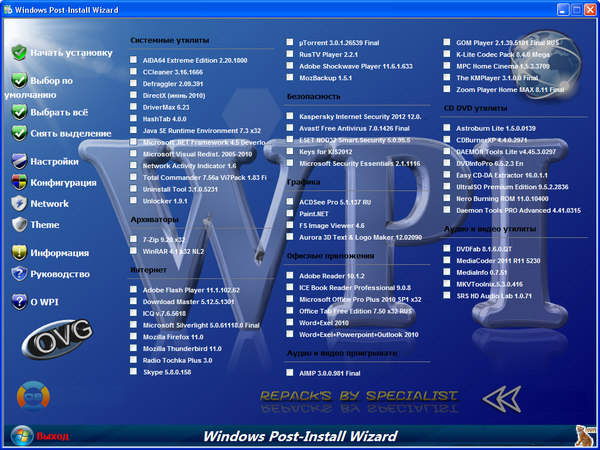Tick the DVDFab 8.1.6.0 QT checkbox
The image size is (600, 450).
click(x=447, y=248)
